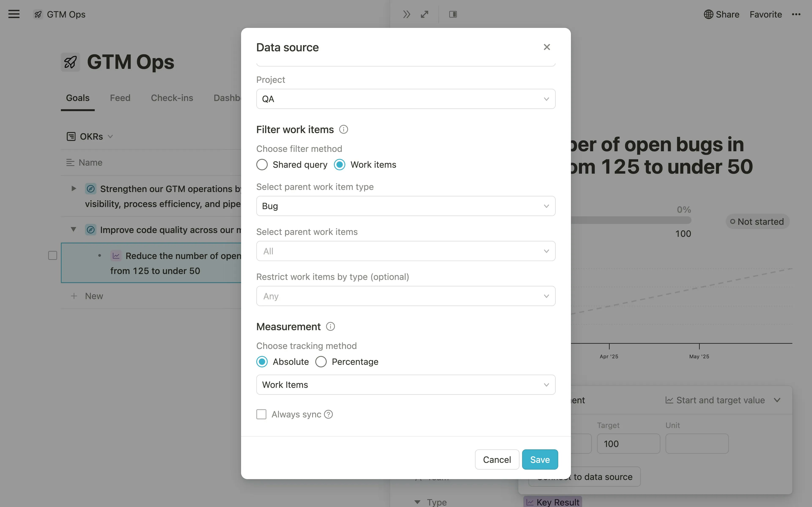812x507 pixels.
Task: Switch to the Feed tab
Action: pyautogui.click(x=120, y=98)
